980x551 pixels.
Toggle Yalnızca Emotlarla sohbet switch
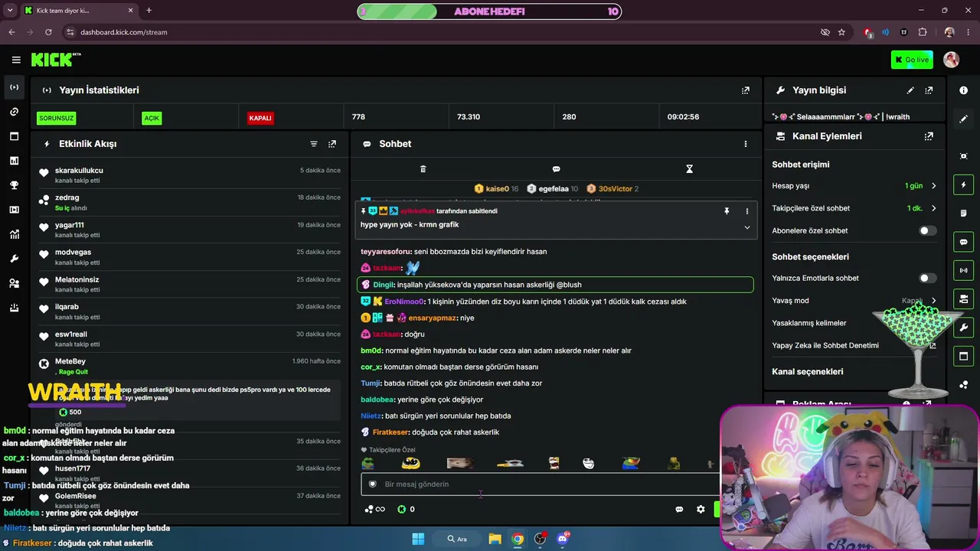coord(927,278)
